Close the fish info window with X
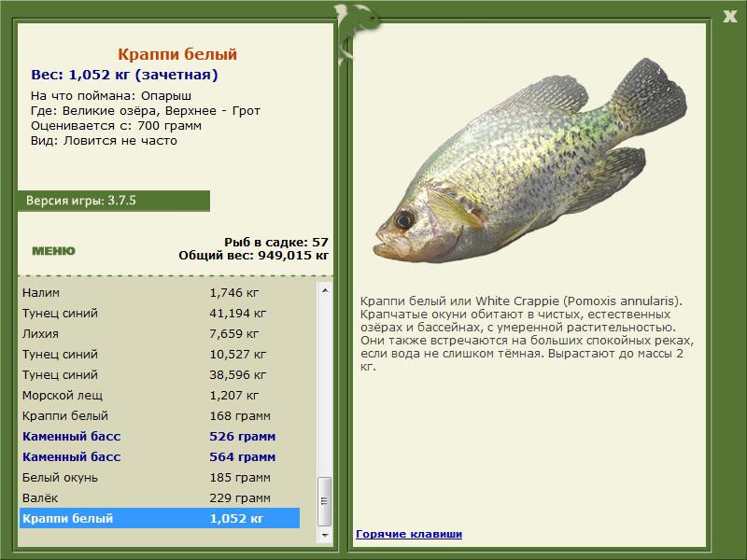 729,14
